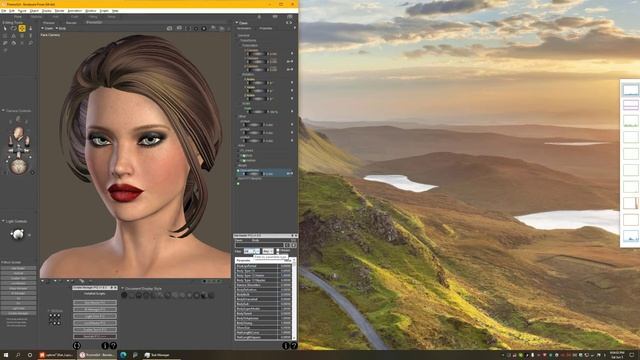Viewport: 640px width, 360px height.
Task: Click the parameter list vertical scrollbar
Action: click(294, 300)
